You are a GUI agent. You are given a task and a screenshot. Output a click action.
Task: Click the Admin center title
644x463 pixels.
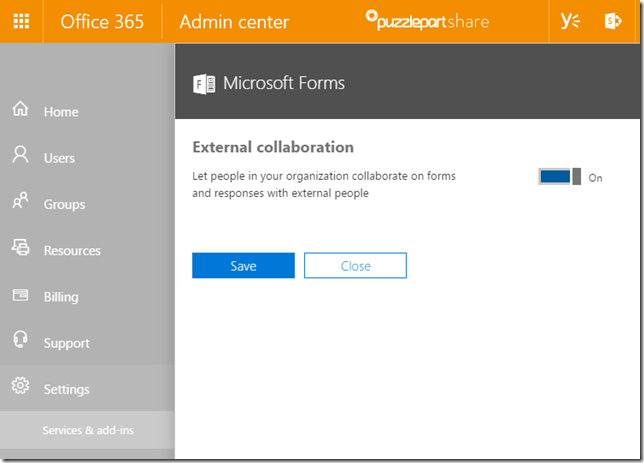click(x=234, y=21)
